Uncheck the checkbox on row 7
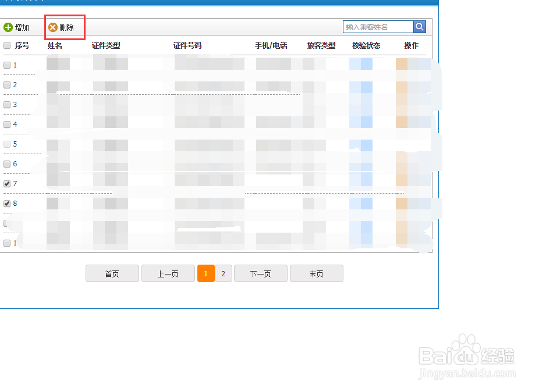 click(7, 184)
